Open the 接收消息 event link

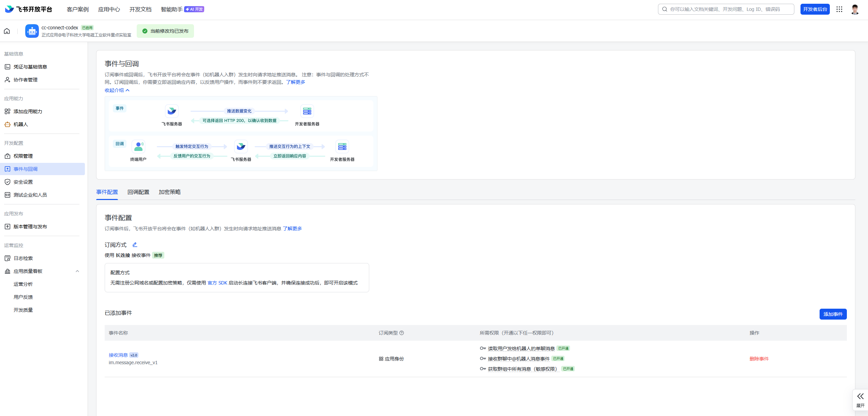[x=118, y=355]
